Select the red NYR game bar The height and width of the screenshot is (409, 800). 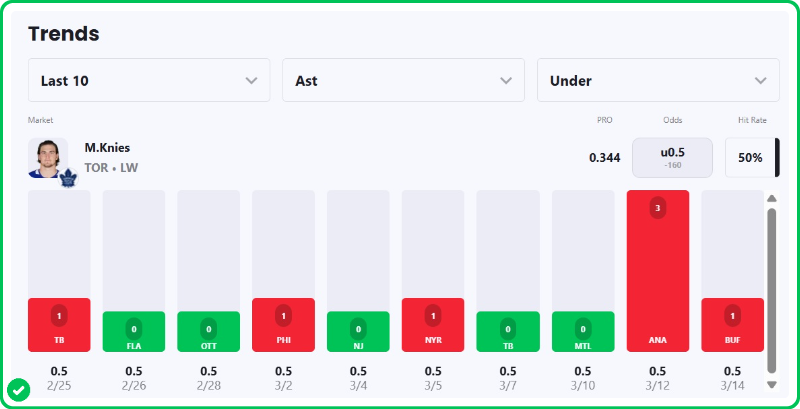click(x=433, y=324)
